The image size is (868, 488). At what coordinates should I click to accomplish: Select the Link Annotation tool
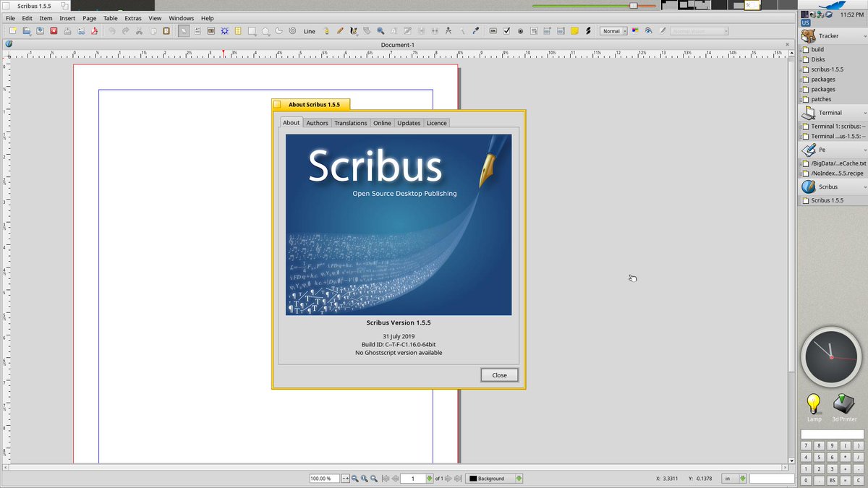click(x=588, y=31)
